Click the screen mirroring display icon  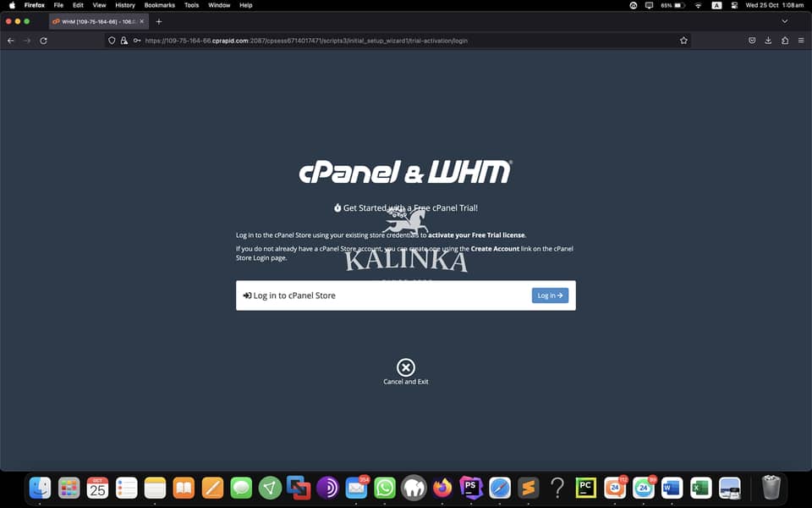click(649, 5)
